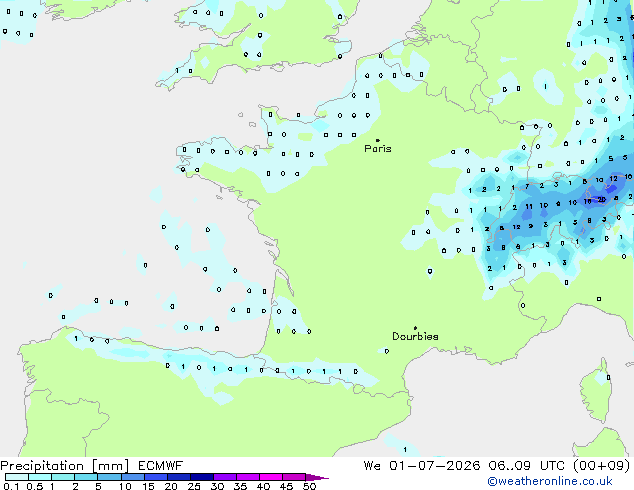
Task: Click the '50' legend scale label
Action: (309, 486)
